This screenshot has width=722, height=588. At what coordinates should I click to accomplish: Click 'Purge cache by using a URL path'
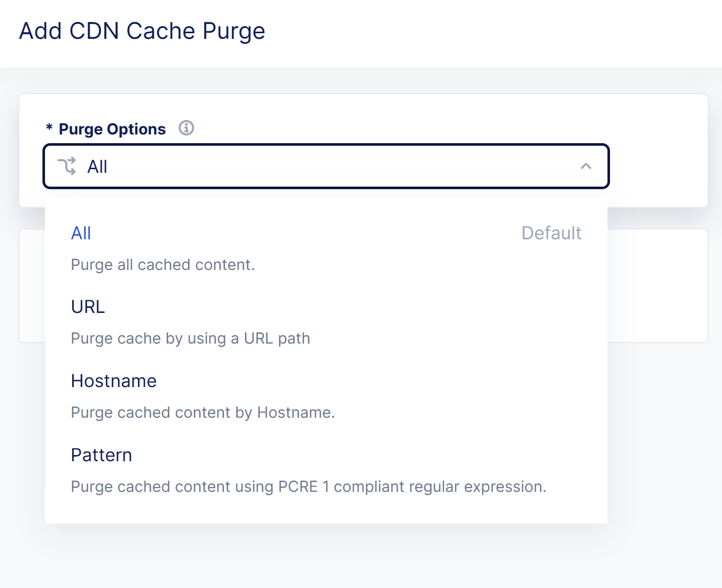[190, 338]
